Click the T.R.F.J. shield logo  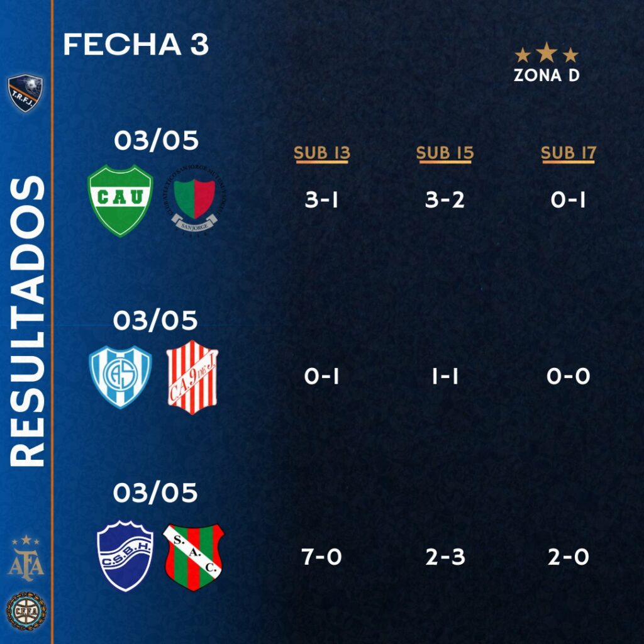(x=26, y=93)
